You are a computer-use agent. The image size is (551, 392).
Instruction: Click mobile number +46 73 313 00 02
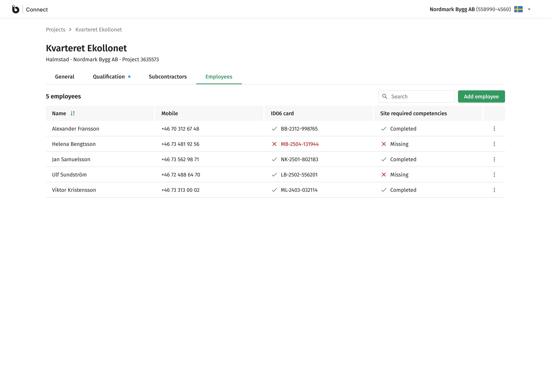pyautogui.click(x=180, y=190)
